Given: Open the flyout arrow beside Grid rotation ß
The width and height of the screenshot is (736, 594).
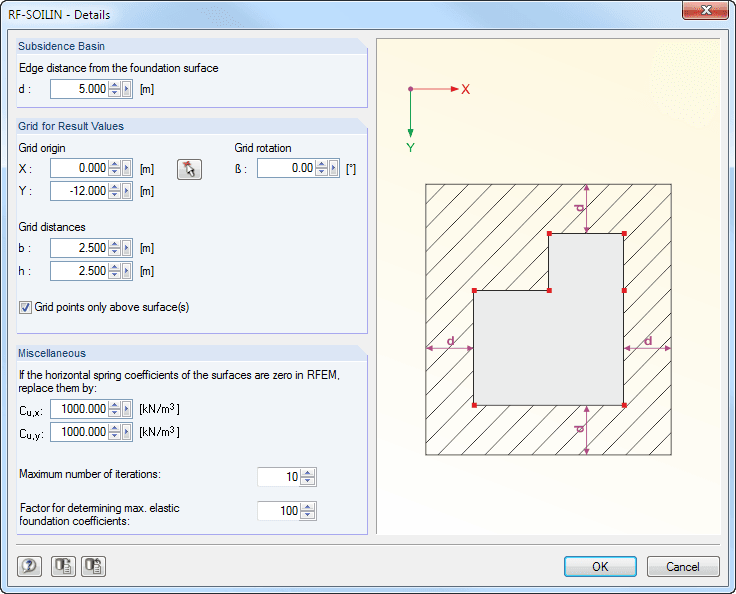Looking at the screenshot, I should [x=334, y=168].
